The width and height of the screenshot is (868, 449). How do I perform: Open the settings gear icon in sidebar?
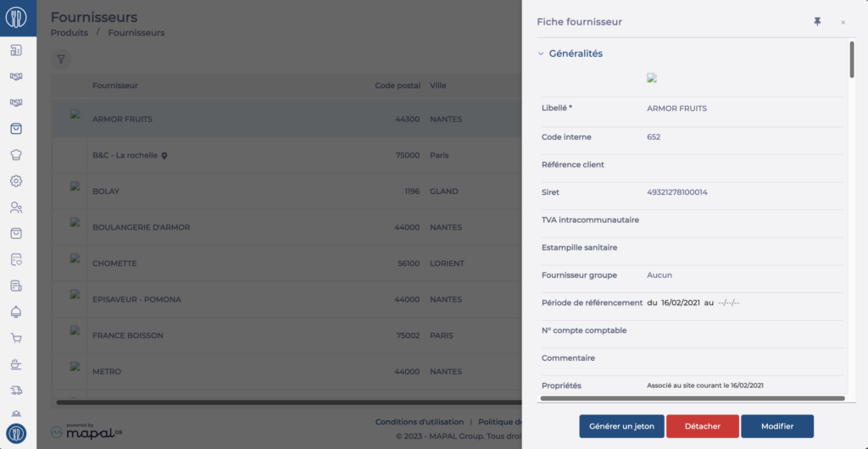click(x=16, y=180)
